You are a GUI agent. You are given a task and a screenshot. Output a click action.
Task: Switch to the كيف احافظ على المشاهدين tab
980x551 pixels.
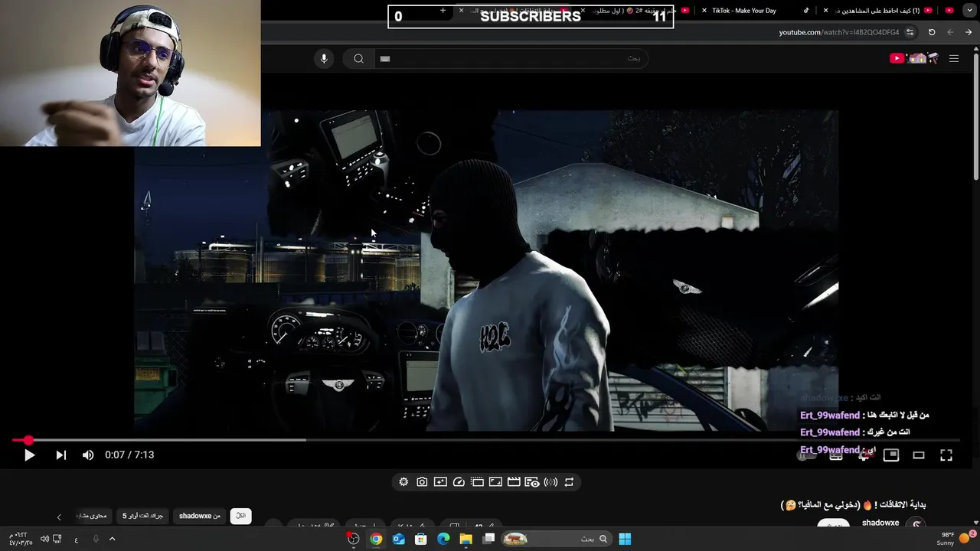pyautogui.click(x=877, y=11)
